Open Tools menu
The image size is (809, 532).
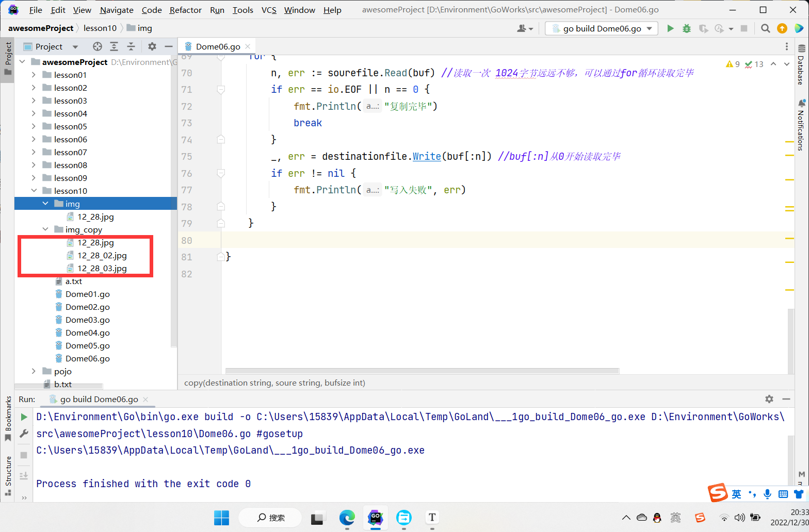[243, 10]
